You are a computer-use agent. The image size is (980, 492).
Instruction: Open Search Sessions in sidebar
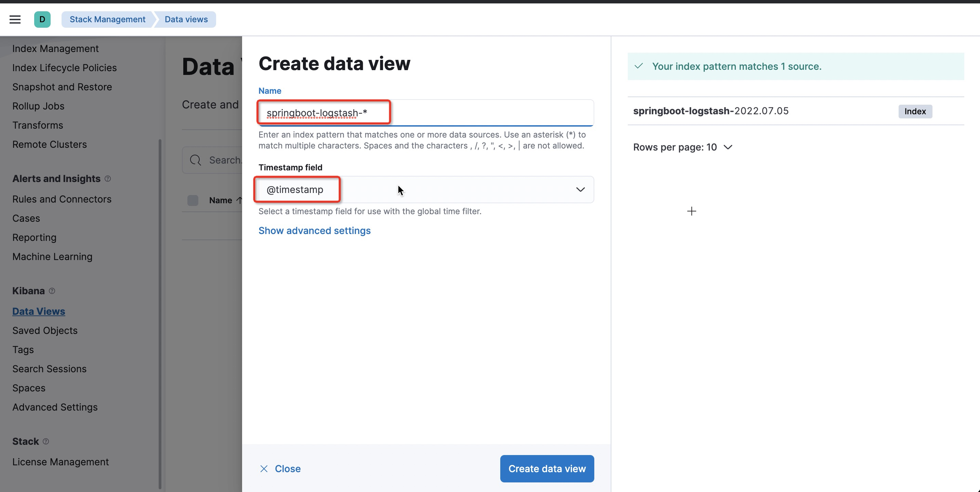[x=50, y=369]
